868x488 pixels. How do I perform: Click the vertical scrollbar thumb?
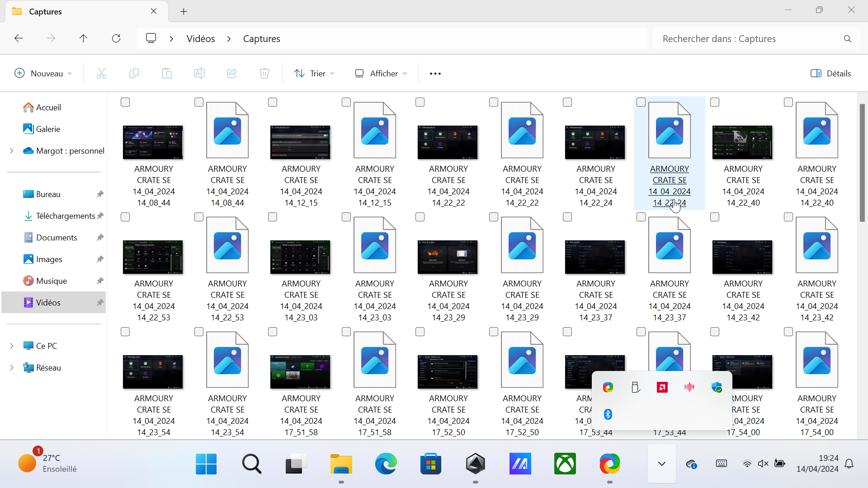coord(862,163)
